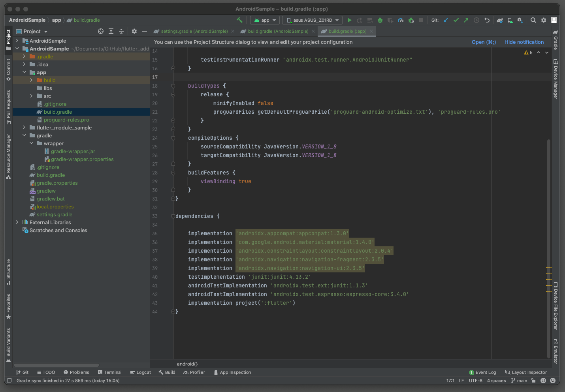Click the Hide notification link
Screen dimensions: 565x392
(524, 42)
